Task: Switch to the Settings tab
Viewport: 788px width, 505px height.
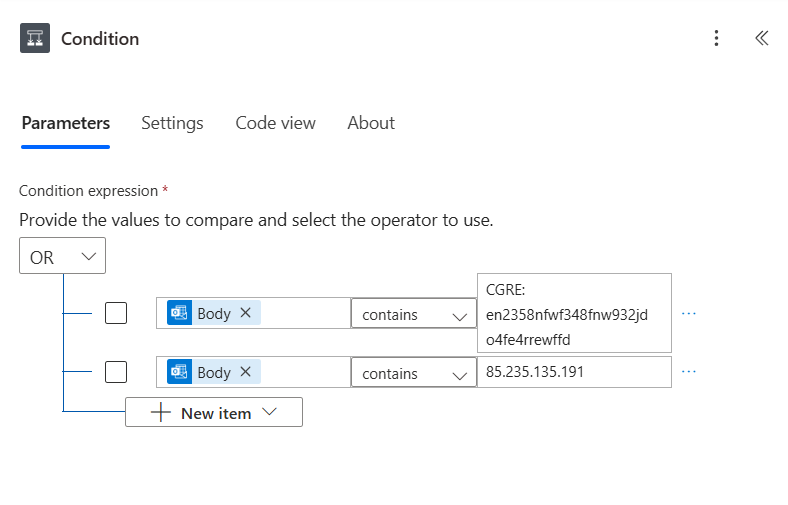Action: pyautogui.click(x=172, y=123)
